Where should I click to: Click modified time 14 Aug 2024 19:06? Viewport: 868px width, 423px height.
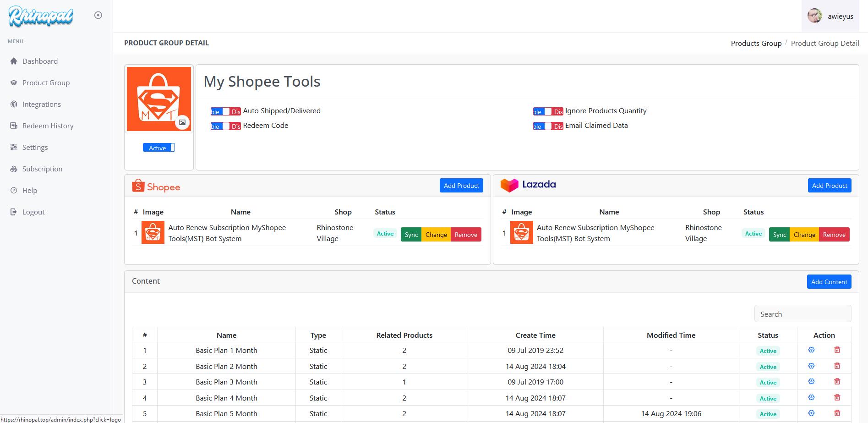click(x=671, y=413)
